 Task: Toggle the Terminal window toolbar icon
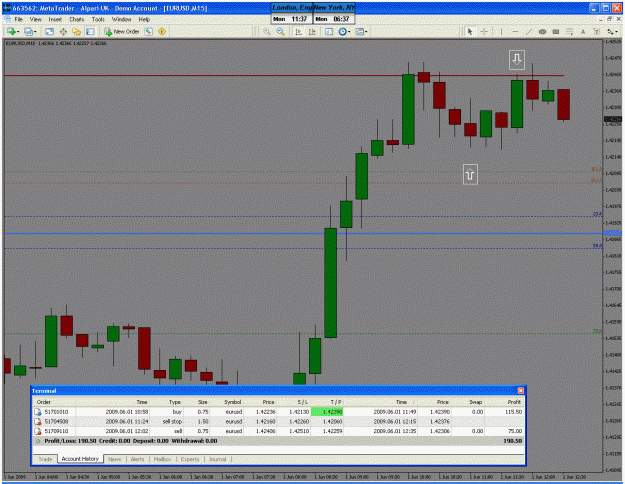(90, 31)
